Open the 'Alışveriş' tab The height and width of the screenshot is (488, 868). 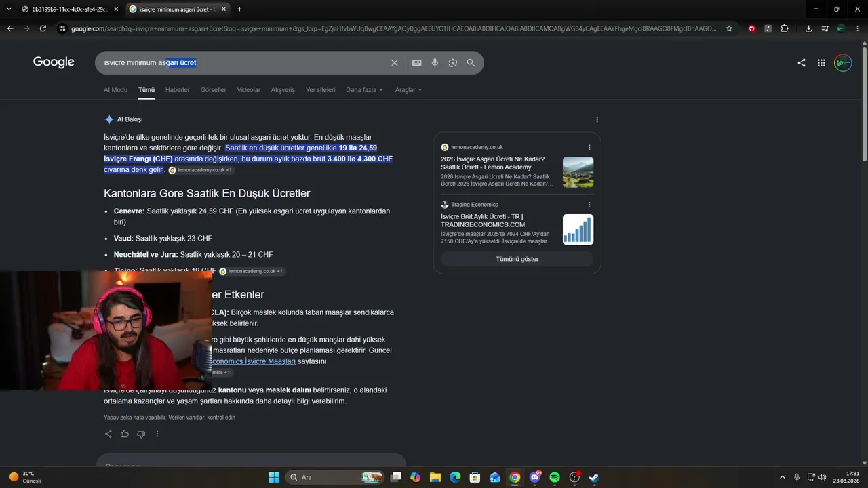[283, 90]
